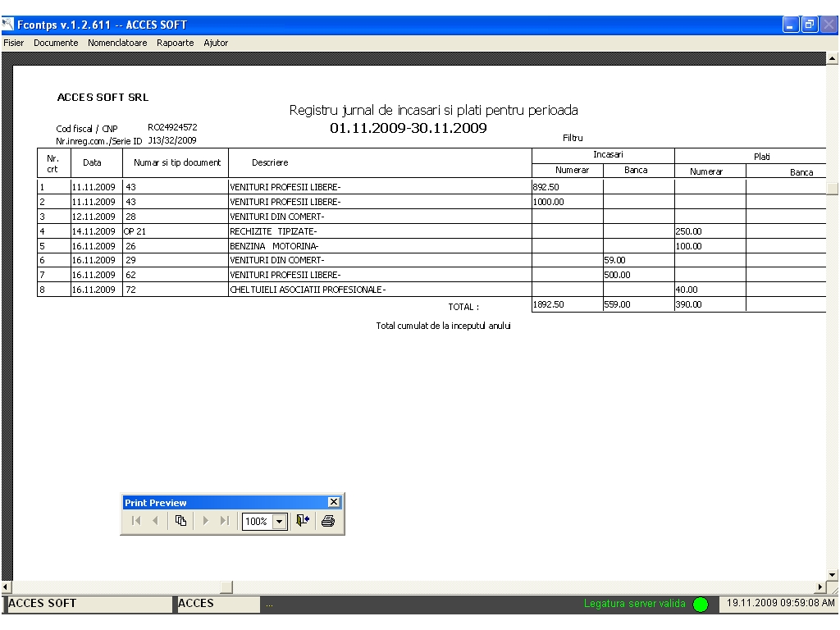Open the Documente menu
The height and width of the screenshot is (630, 840).
click(56, 43)
